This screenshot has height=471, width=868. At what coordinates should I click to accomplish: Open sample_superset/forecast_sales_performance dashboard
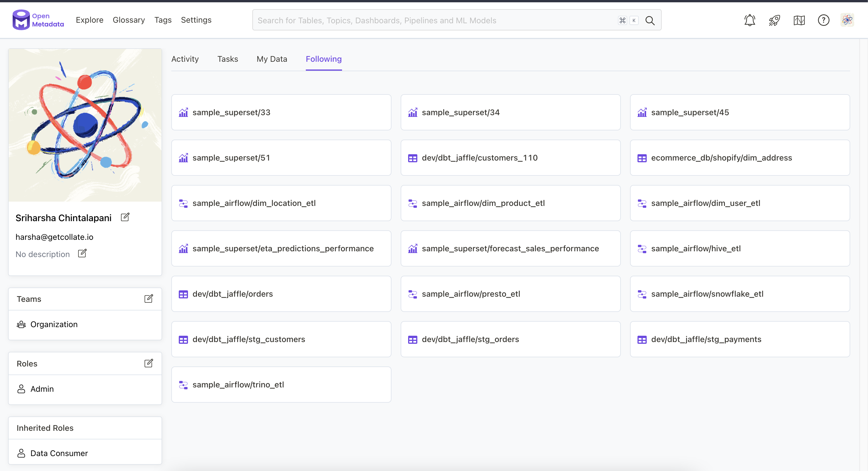coord(510,248)
